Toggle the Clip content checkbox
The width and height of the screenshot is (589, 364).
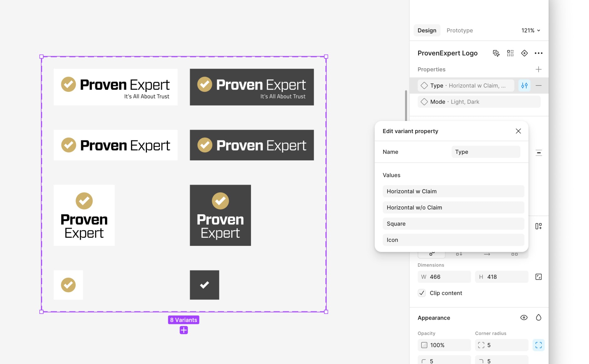point(422,293)
